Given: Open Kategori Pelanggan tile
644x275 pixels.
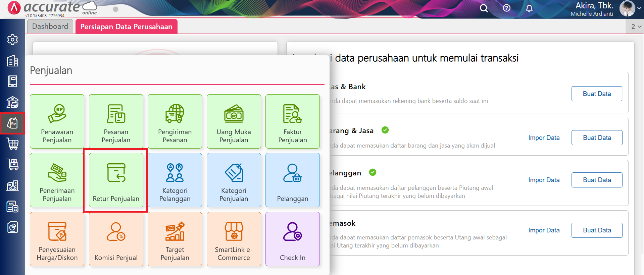Looking at the screenshot, I should tap(175, 180).
